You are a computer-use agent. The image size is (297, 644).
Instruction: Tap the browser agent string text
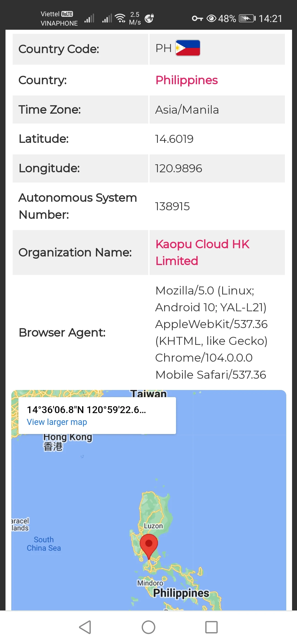coord(211,332)
